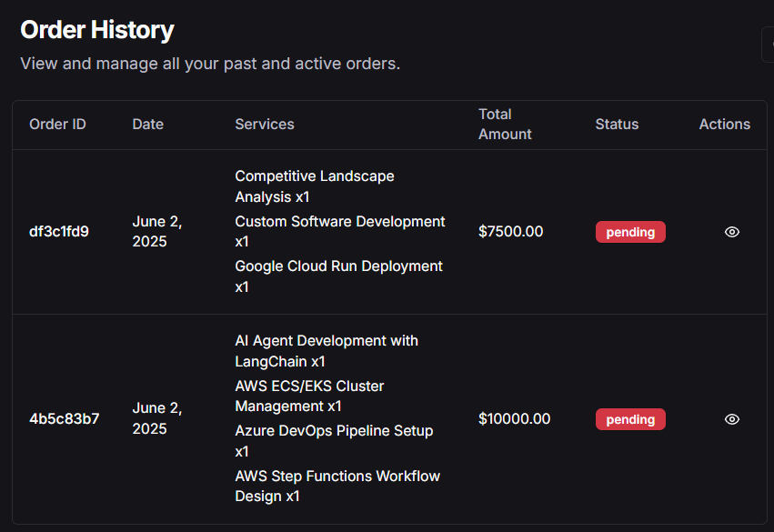
Task: Click the Status column header
Action: pyautogui.click(x=617, y=125)
